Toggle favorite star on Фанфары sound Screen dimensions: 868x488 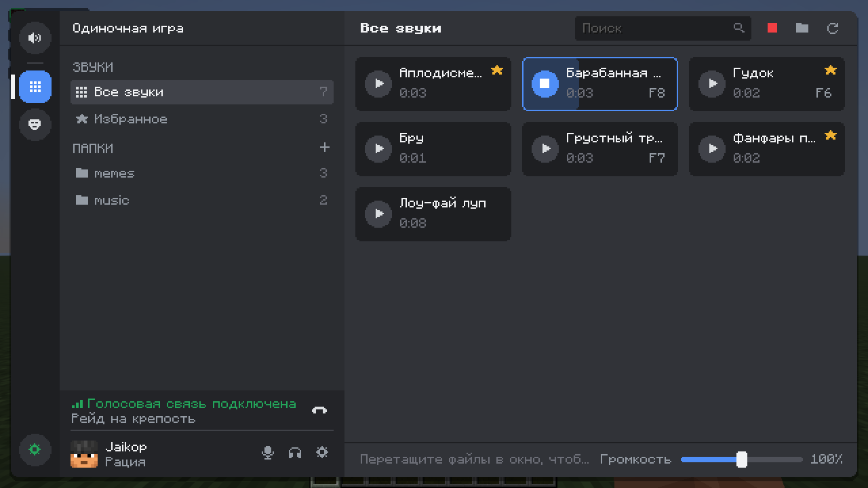coord(831,136)
